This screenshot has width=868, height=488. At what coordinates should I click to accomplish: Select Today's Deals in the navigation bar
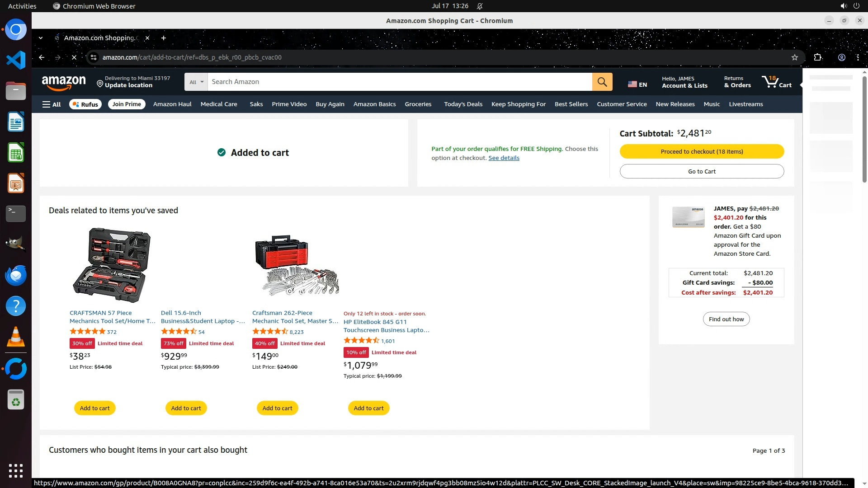463,104
